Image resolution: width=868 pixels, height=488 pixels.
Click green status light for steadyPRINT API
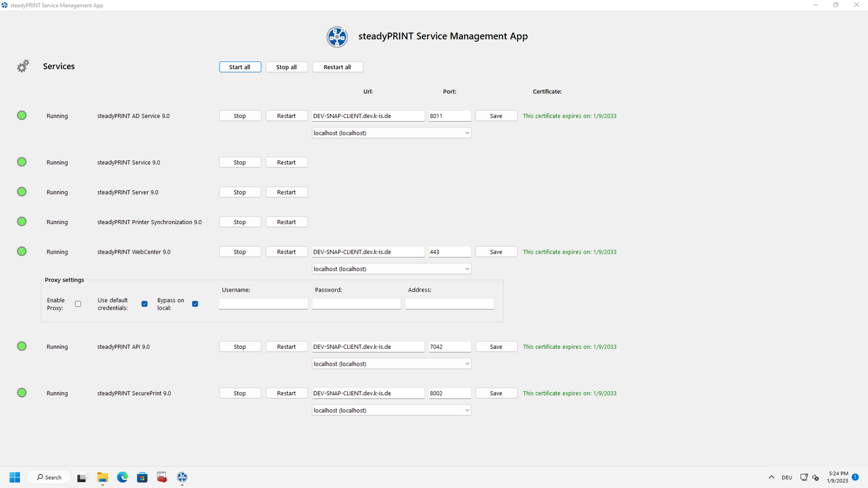click(x=22, y=346)
